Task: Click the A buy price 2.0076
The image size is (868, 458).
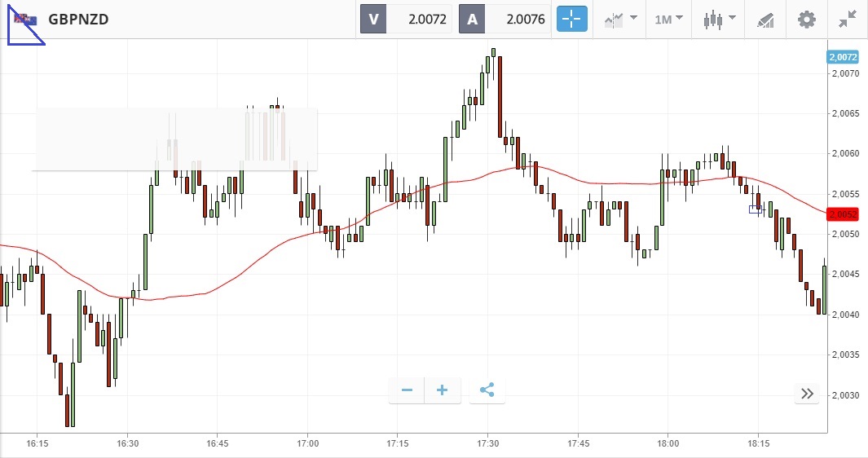Action: pyautogui.click(x=506, y=19)
